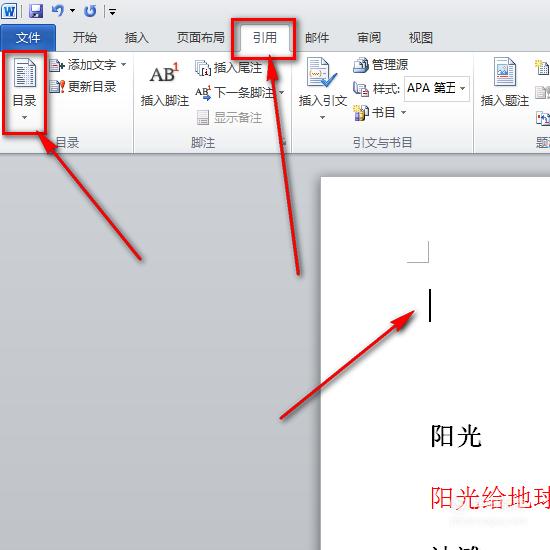Select the 引用 tab
550x550 pixels.
click(x=265, y=38)
